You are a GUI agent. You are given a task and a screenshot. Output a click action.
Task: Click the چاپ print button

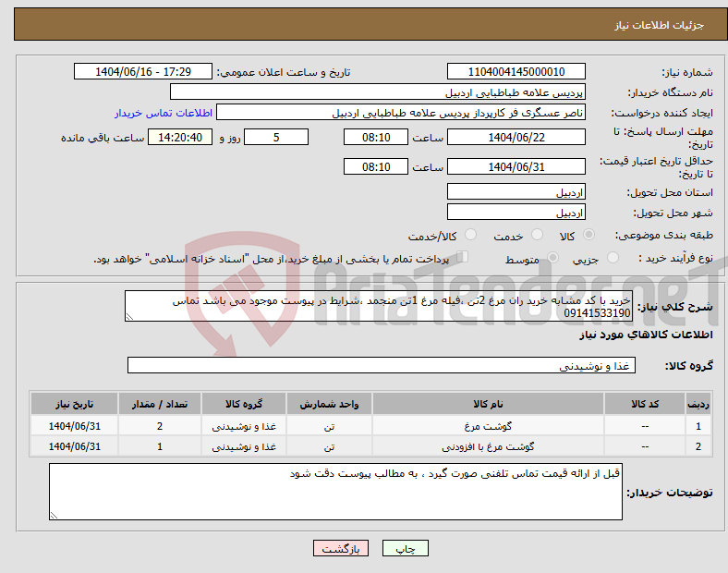406,548
